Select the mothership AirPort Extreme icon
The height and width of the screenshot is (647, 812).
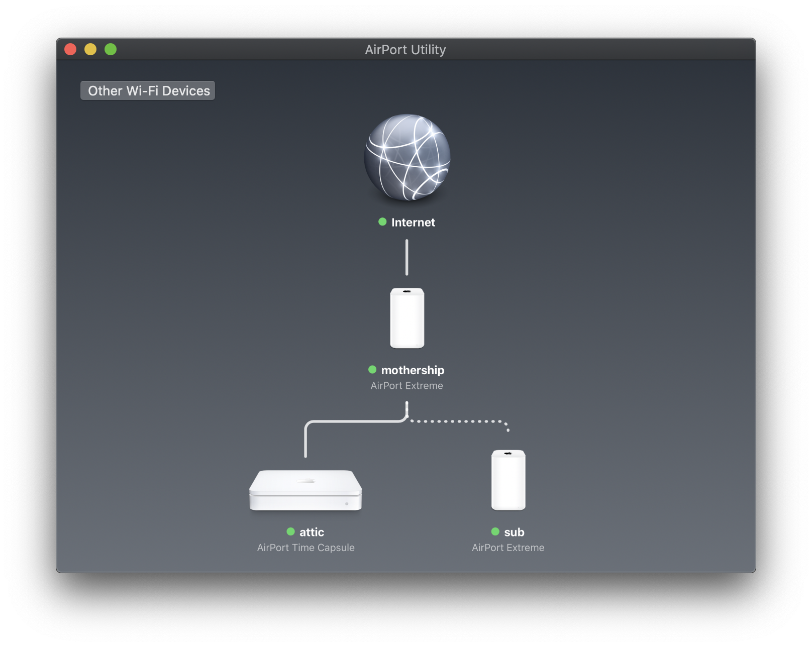(407, 318)
